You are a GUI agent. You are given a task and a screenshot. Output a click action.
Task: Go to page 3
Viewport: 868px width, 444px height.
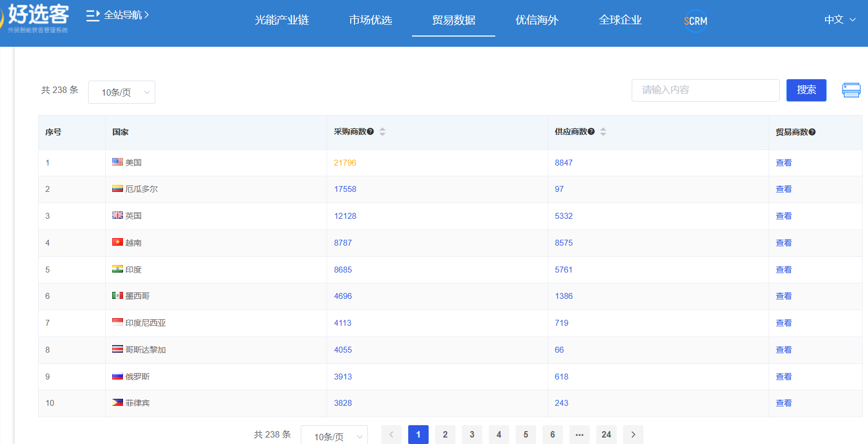(472, 434)
